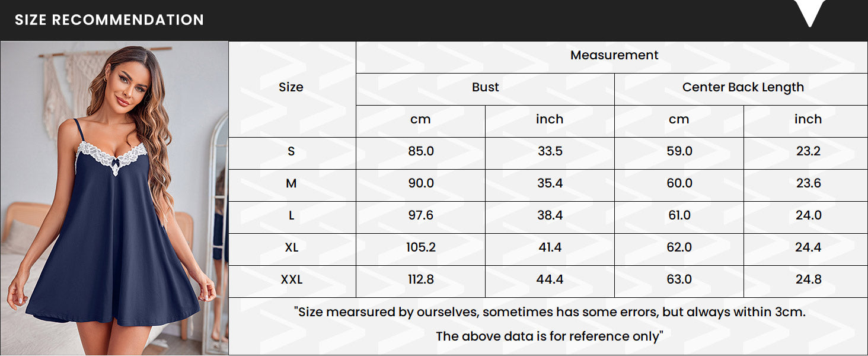Select the XXL size row label
This screenshot has width=868, height=356.
pyautogui.click(x=291, y=279)
